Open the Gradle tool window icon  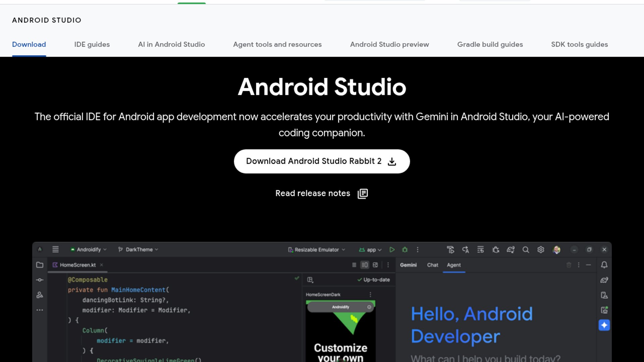tap(604, 280)
